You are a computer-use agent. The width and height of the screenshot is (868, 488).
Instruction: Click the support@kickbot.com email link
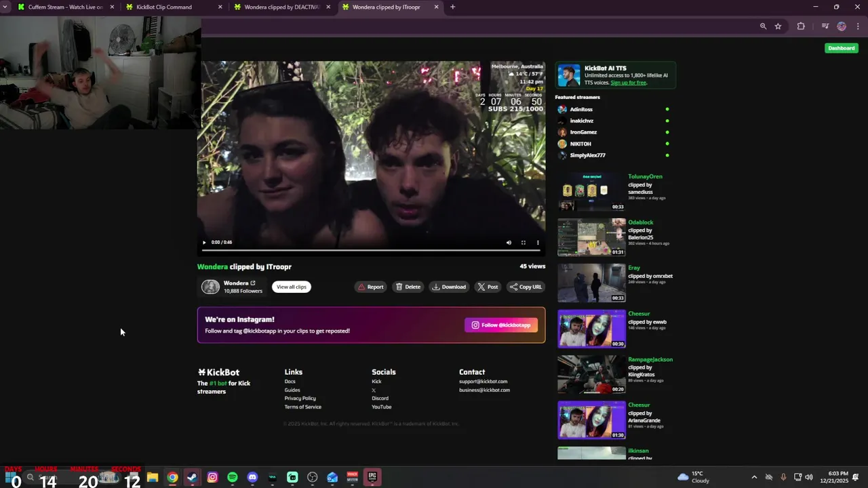point(483,382)
